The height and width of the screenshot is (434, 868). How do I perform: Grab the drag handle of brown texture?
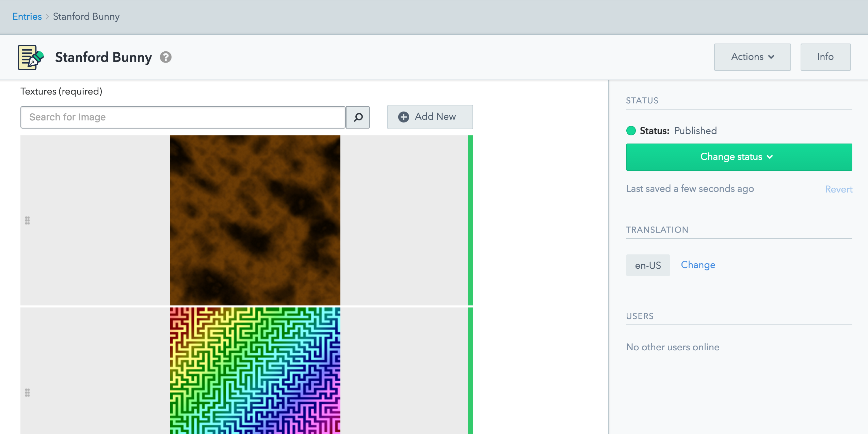(x=28, y=220)
